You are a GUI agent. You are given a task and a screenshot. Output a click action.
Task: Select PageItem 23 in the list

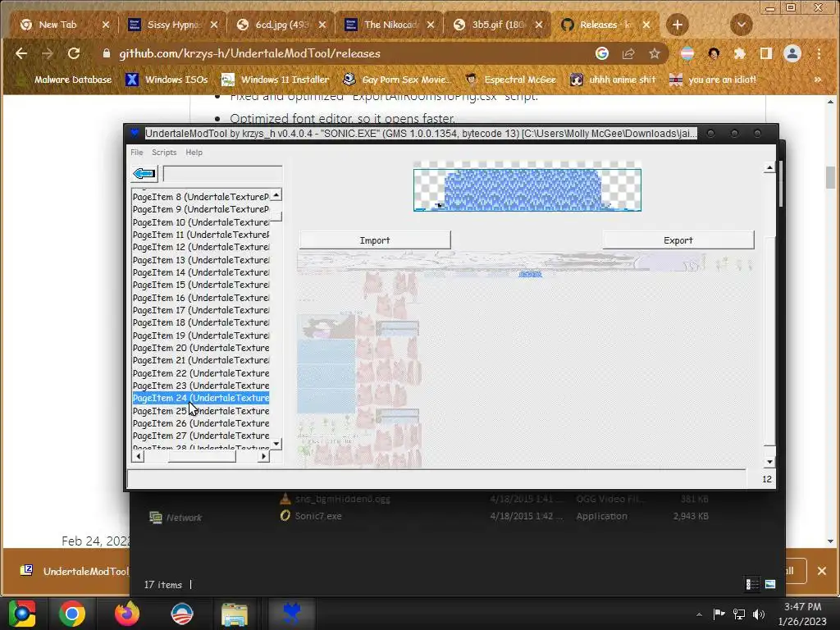tap(201, 386)
